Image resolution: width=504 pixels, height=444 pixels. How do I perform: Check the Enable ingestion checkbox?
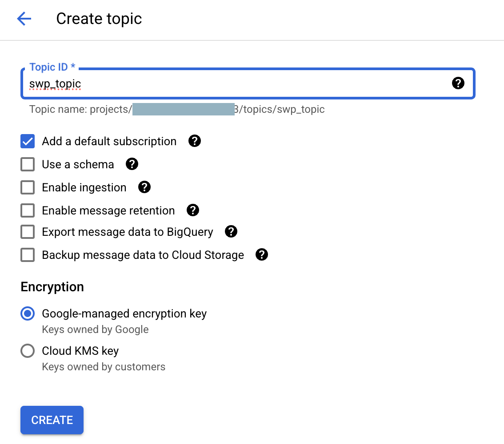tap(27, 187)
